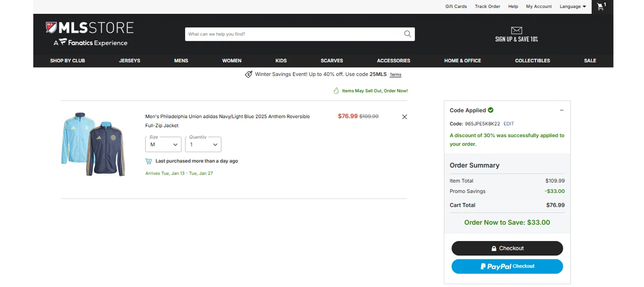This screenshot has height=287, width=644.
Task: Collapse the Code Applied panel
Action: pyautogui.click(x=562, y=110)
